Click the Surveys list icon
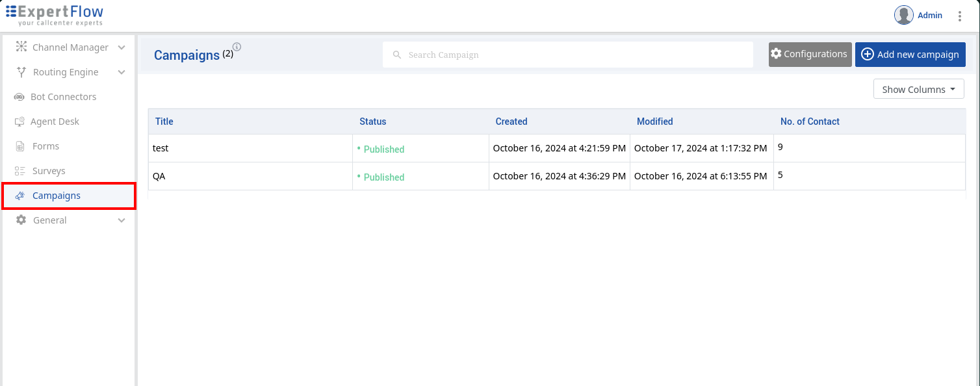 pyautogui.click(x=20, y=170)
